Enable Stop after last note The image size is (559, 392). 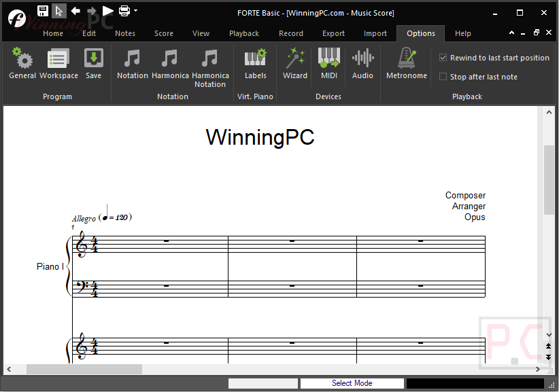[x=443, y=77]
